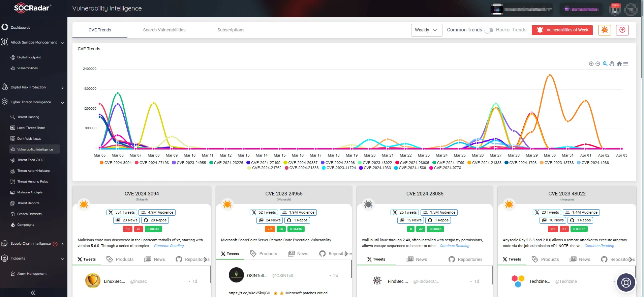
Task: Switch to Subscriptions tab
Action: pyautogui.click(x=231, y=30)
